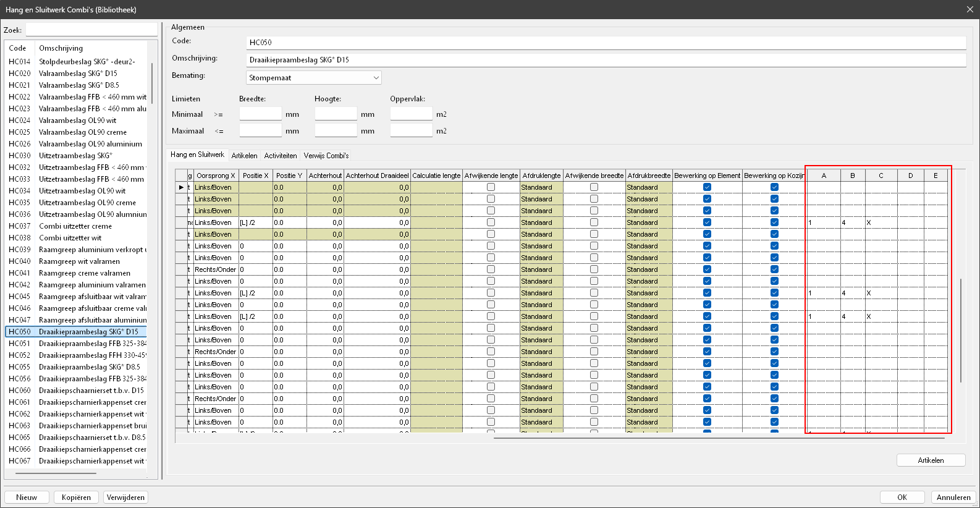Click the Afdruklengte column header
The image size is (980, 508).
pyautogui.click(x=541, y=176)
